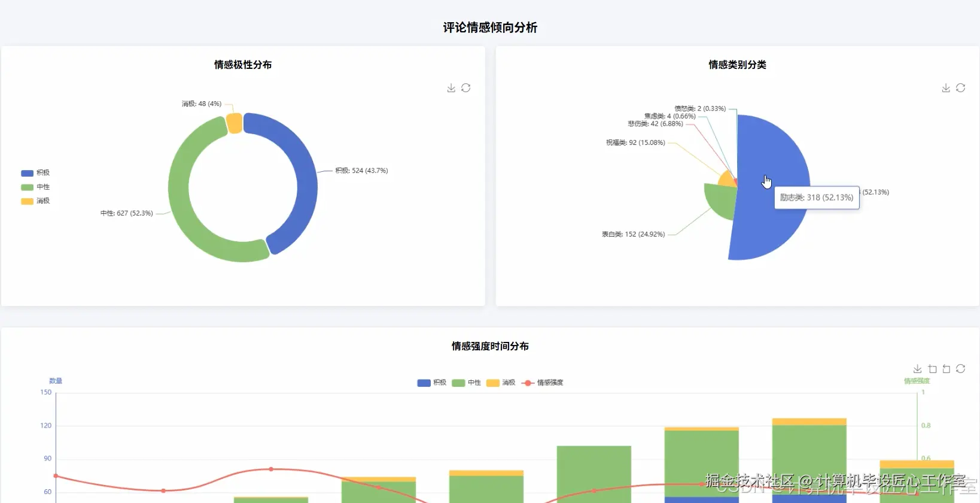Toggle 中性 legend in donut chart
Viewport: 980px width, 503px height.
tap(35, 187)
